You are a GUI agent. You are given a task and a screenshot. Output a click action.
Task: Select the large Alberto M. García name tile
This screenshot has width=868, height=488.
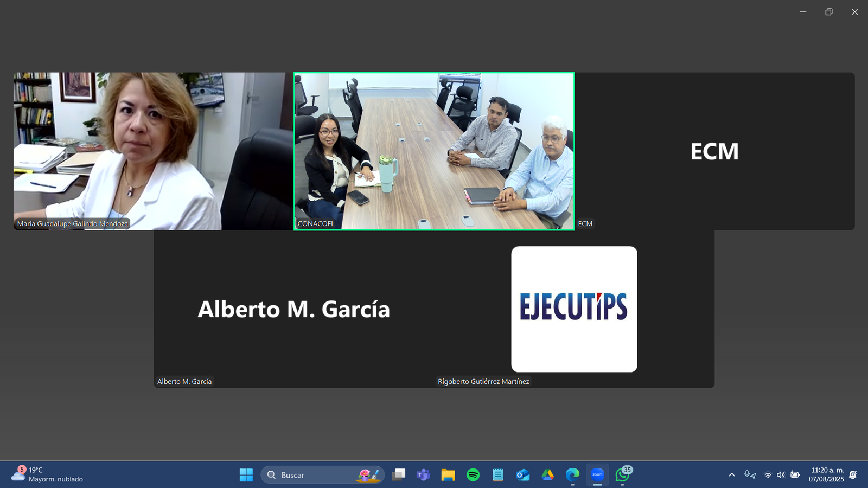point(293,309)
